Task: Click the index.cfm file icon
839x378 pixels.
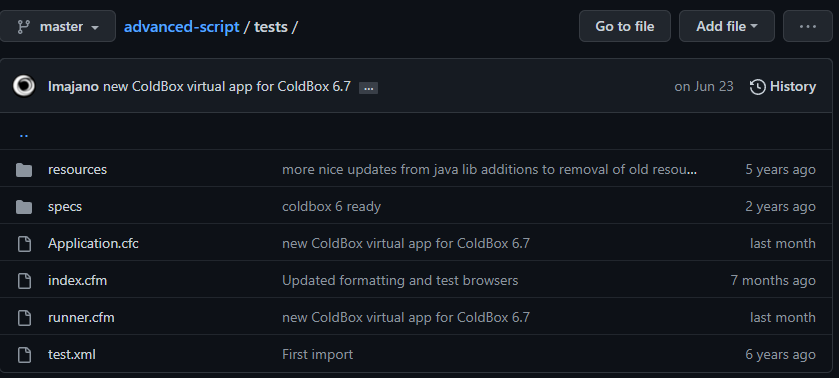Action: [x=24, y=281]
